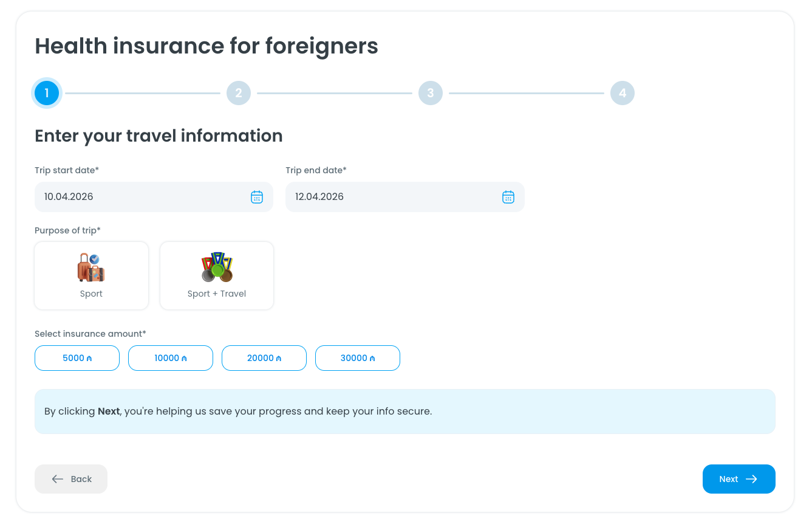Screen dimensions: 812x524
Task: Click the Trip start date field 10.04.2026
Action: [x=140, y=197]
